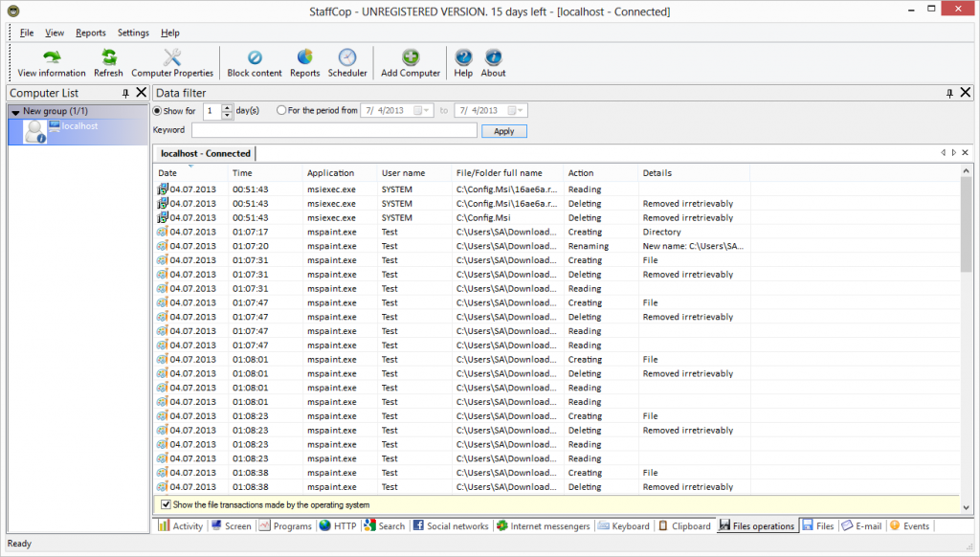Select the 'For the period from' radio button
Screen dimensions: 980x557
[281, 111]
